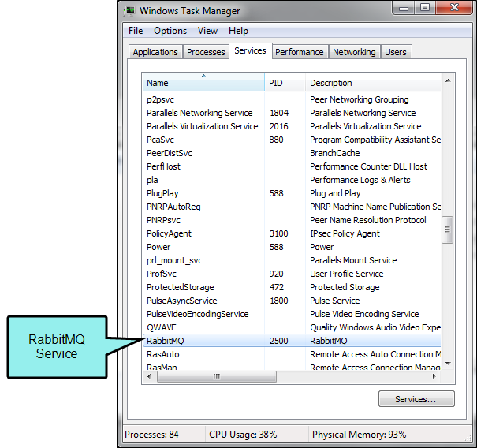Screen dimensions: 477x448
Task: Open the Options menu
Action: click(x=170, y=31)
